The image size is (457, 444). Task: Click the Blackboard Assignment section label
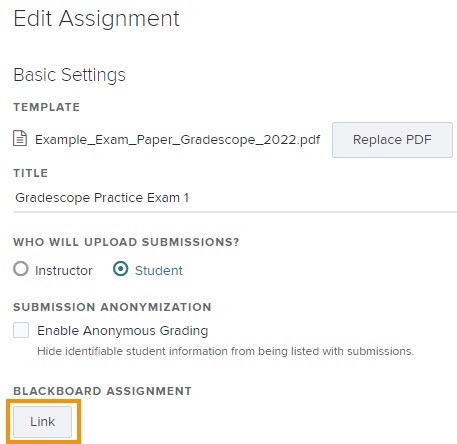point(102,391)
